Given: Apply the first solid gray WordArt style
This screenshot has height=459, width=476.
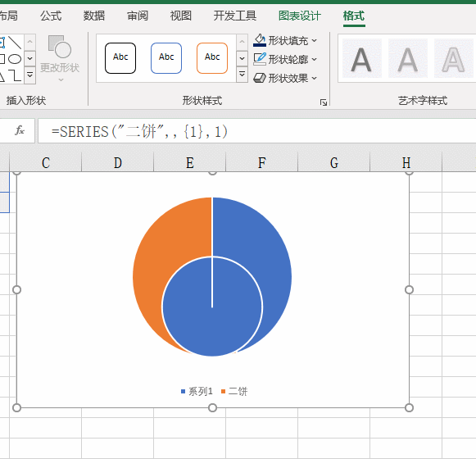Looking at the screenshot, I should (361, 58).
